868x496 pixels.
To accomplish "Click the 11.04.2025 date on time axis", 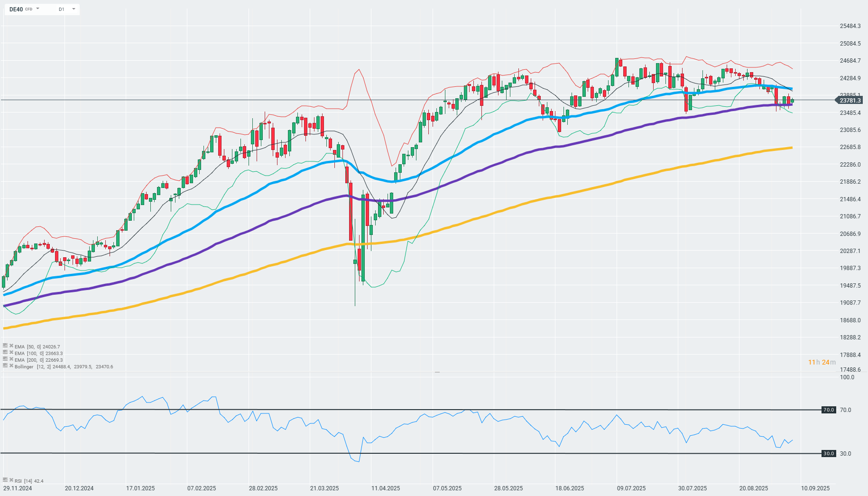I will click(x=386, y=488).
